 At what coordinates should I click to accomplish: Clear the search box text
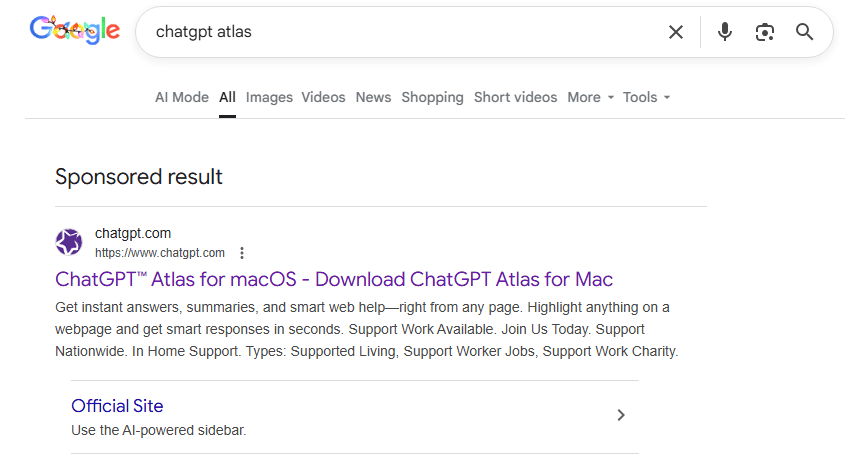pos(676,32)
